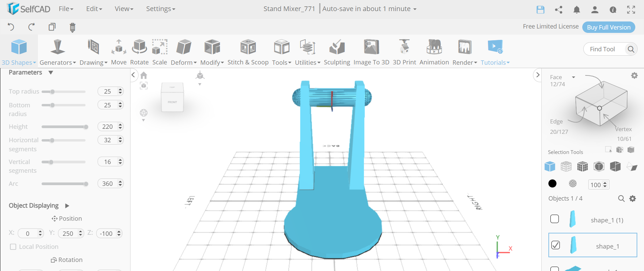Select the solid color black circle
This screenshot has width=644, height=271.
[x=552, y=183]
